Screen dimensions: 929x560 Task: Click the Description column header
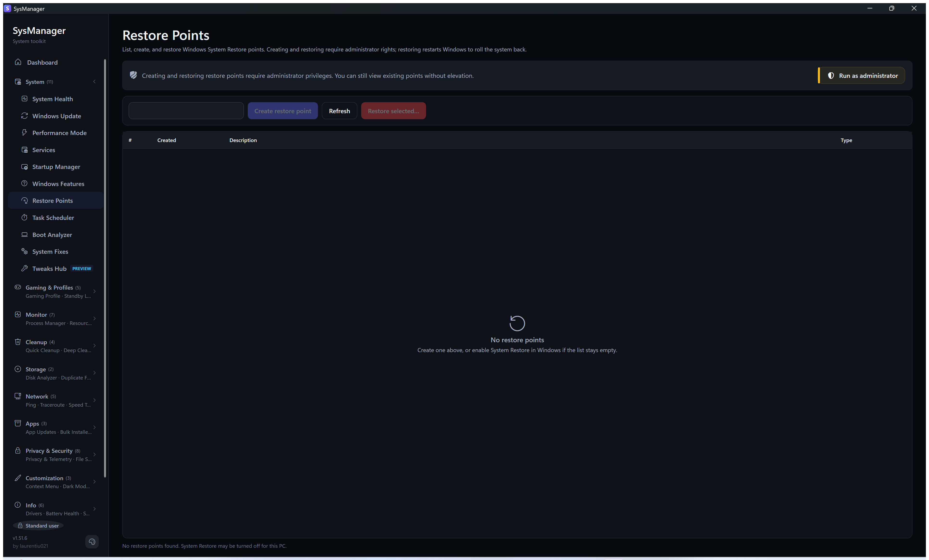click(243, 140)
